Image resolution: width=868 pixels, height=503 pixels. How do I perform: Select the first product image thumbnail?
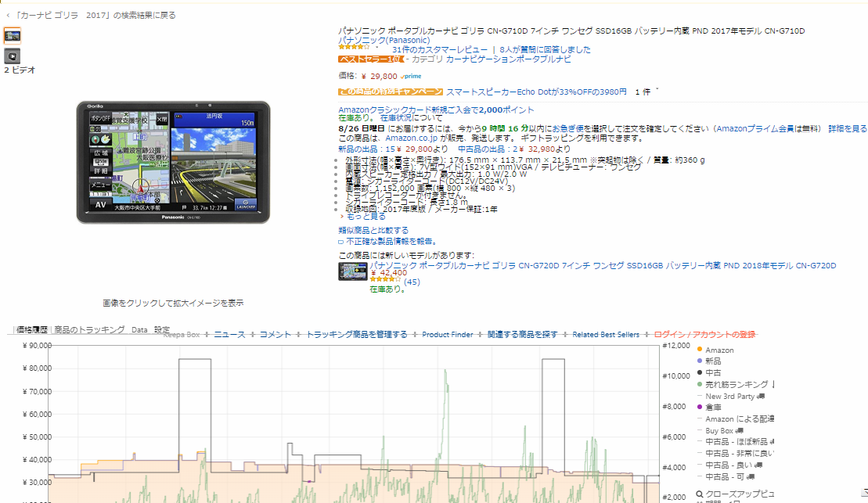tap(13, 35)
